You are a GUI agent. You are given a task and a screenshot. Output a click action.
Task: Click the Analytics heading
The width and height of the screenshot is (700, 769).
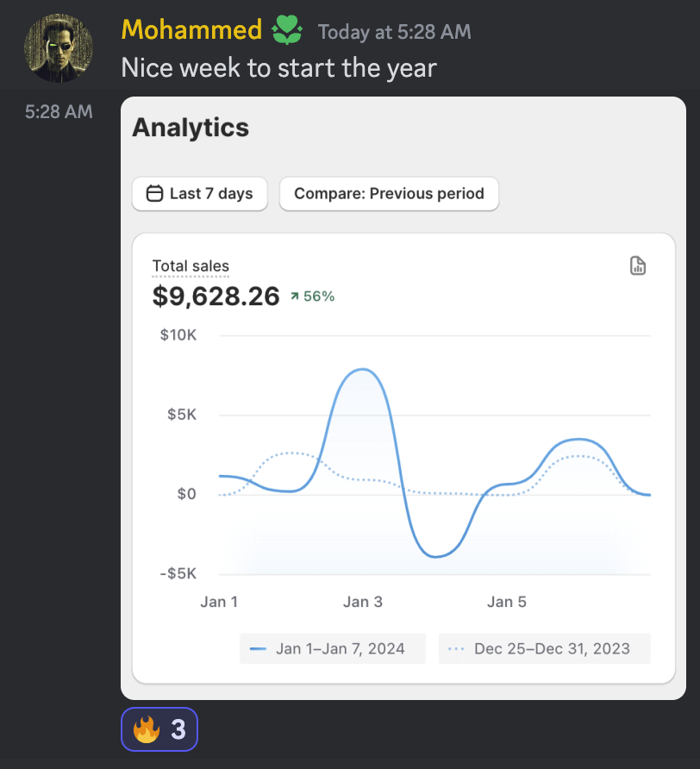(191, 128)
